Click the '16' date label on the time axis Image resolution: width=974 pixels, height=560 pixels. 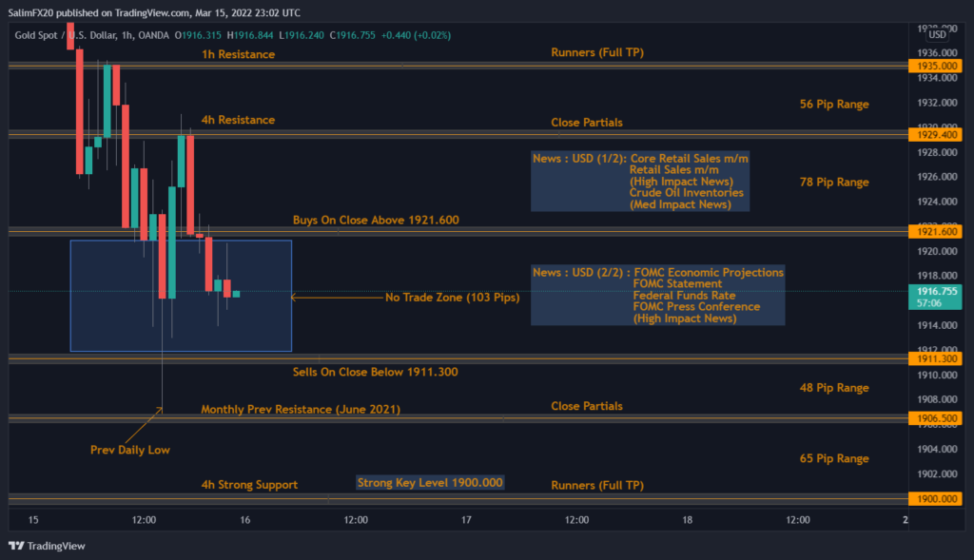click(244, 520)
